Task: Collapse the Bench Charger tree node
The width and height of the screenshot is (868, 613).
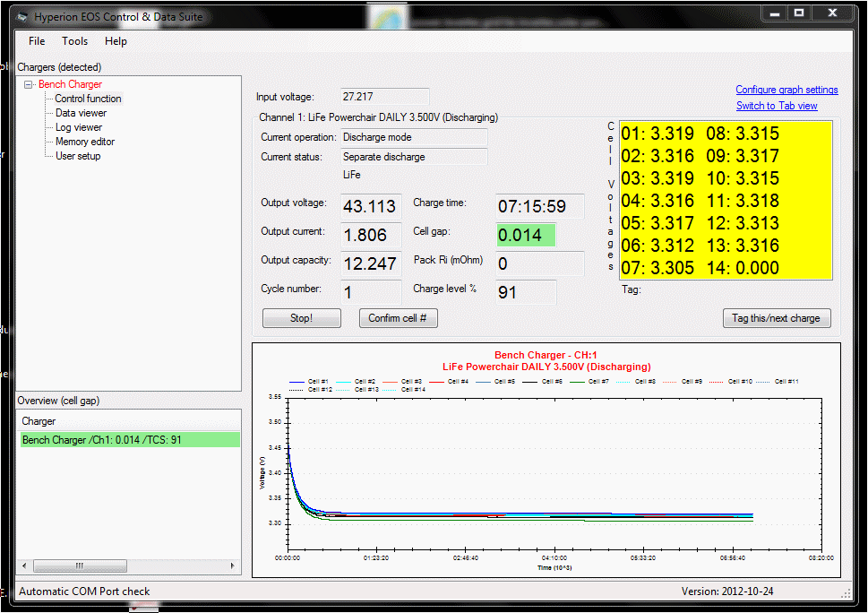Action: click(29, 85)
